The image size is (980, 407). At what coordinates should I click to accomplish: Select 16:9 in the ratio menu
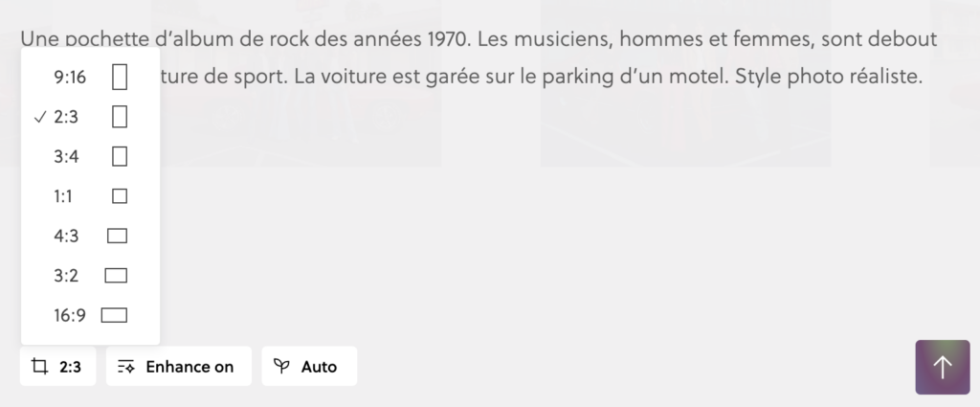coord(70,315)
